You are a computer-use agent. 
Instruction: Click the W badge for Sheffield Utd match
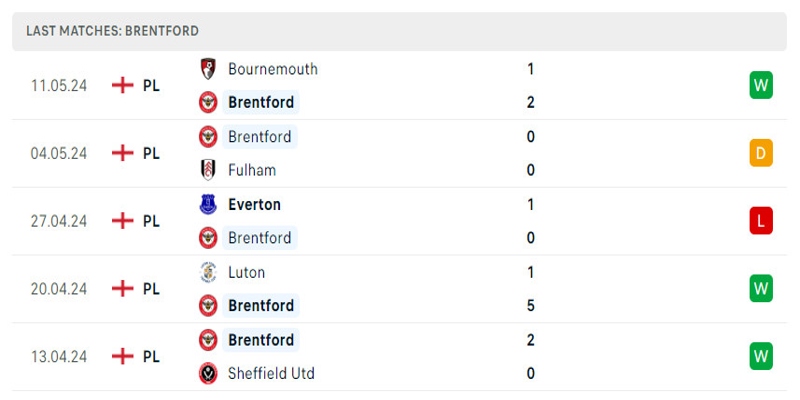[761, 356]
